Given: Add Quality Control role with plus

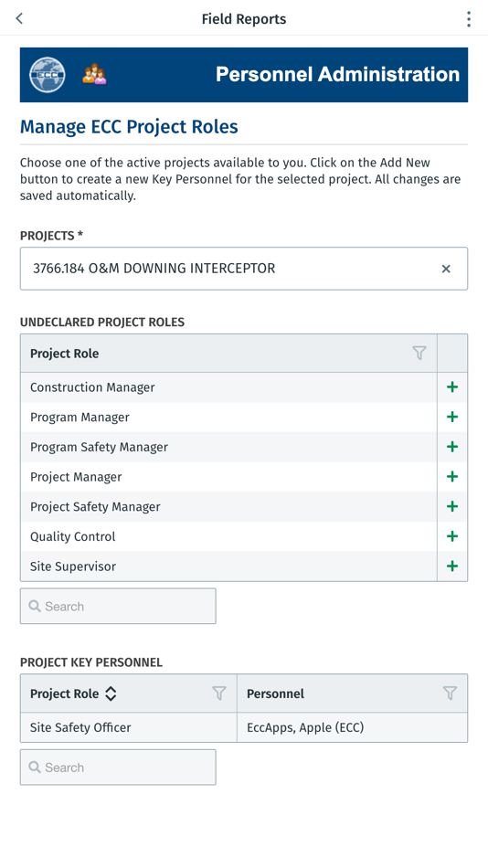Looking at the screenshot, I should [452, 536].
